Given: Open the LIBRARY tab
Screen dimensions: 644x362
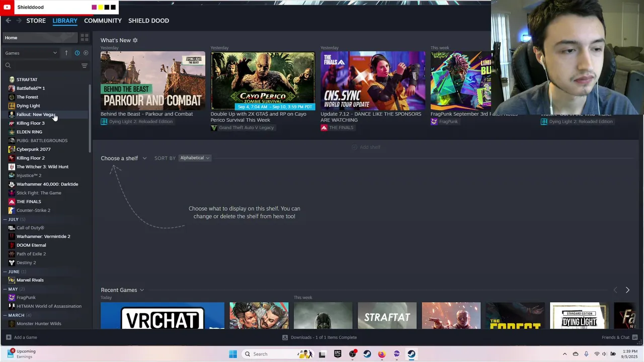Looking at the screenshot, I should pyautogui.click(x=65, y=21).
